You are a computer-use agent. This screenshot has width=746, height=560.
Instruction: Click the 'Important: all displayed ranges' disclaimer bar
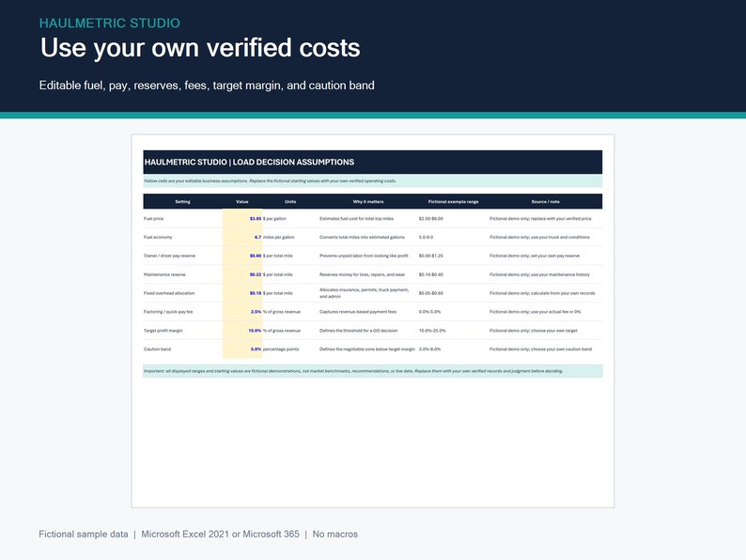tap(372, 371)
